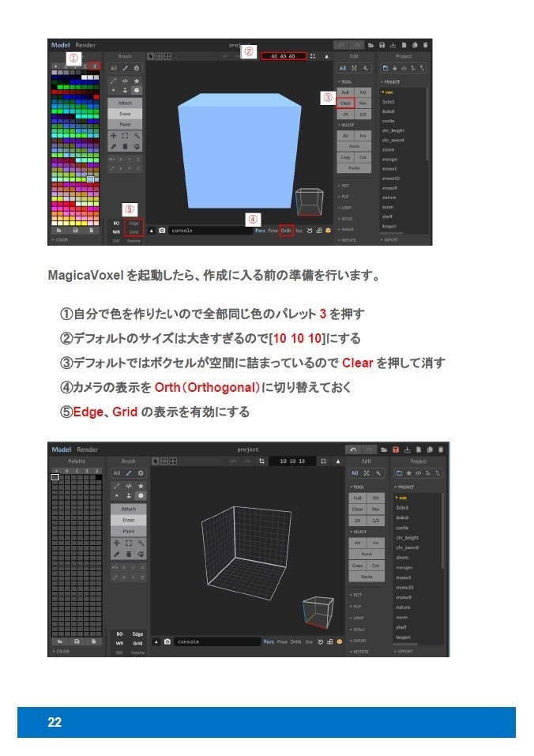Select palette tab 0 in the lower screenshot

click(67, 471)
